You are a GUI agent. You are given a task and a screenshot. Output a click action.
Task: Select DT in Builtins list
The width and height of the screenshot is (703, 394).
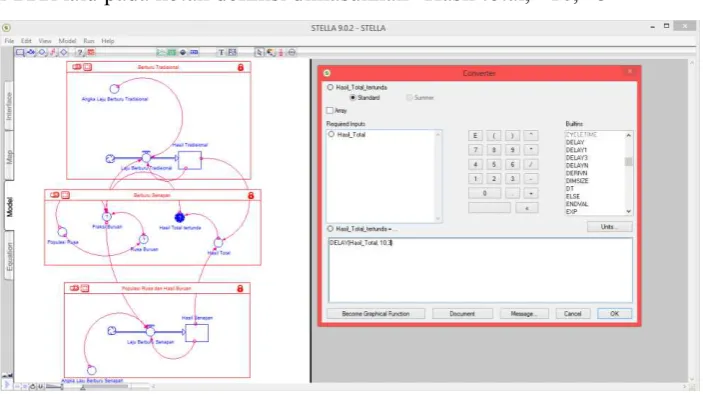point(569,189)
